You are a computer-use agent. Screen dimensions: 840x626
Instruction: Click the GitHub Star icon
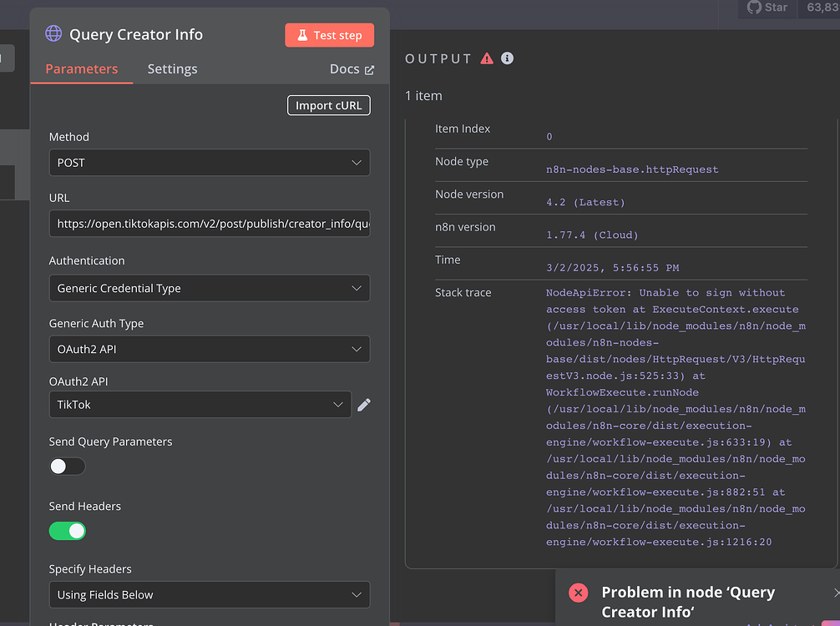[754, 8]
